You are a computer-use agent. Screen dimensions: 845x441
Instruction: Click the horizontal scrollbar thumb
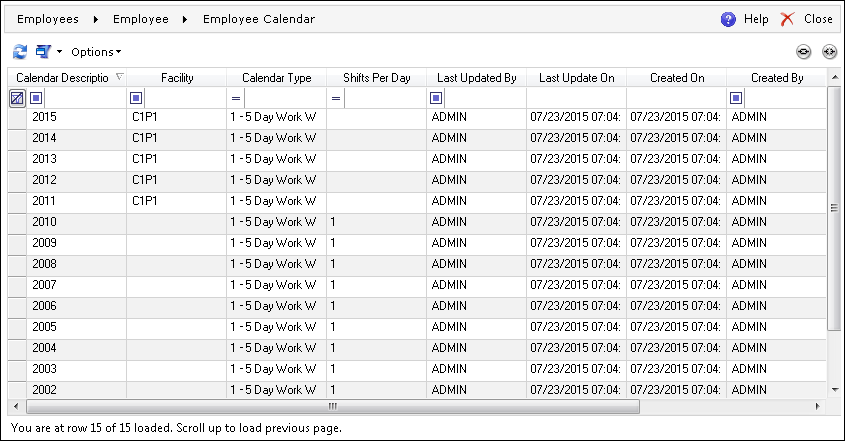pos(333,406)
